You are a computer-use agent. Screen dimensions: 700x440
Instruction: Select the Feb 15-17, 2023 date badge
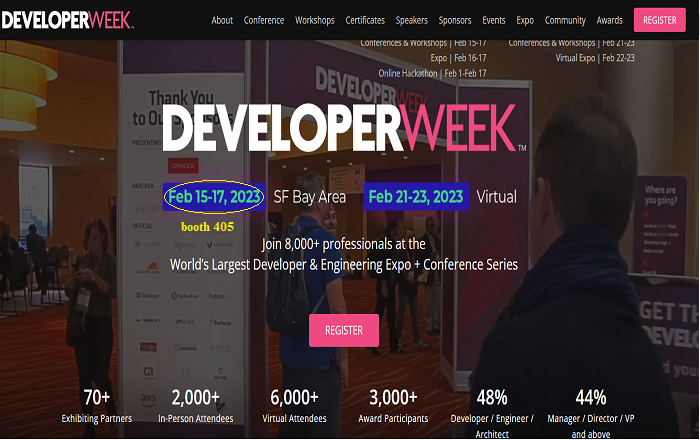214,196
